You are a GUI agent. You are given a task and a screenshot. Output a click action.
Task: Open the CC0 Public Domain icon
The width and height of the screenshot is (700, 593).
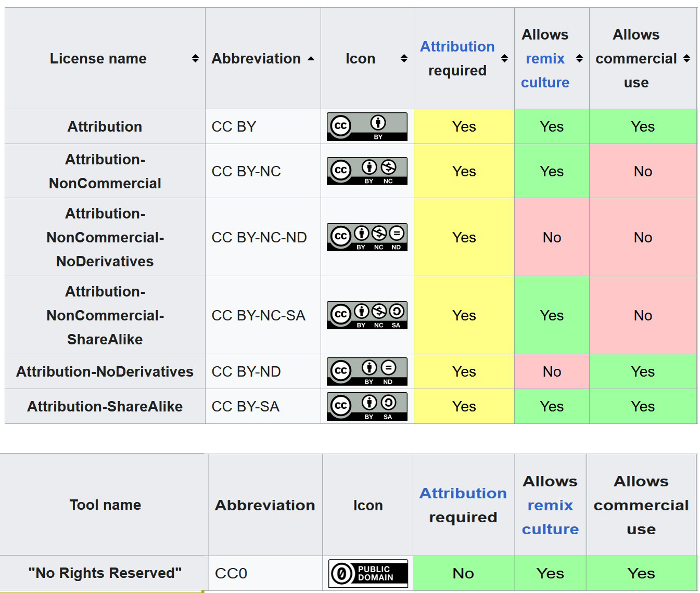(x=368, y=573)
